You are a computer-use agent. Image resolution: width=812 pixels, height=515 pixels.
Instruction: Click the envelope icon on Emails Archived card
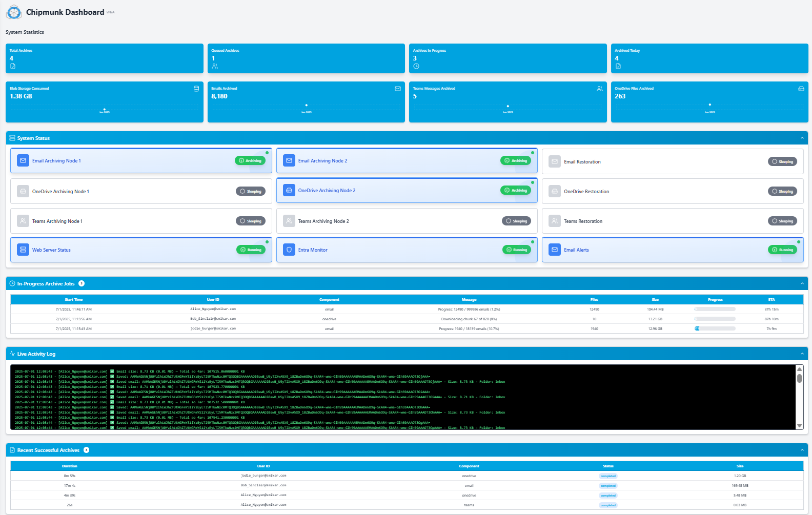pos(398,89)
